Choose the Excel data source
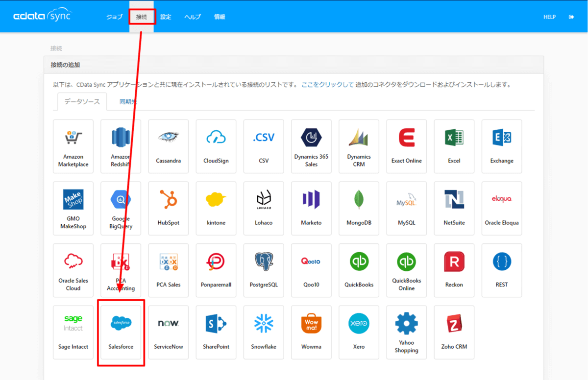The image size is (588, 380). (x=454, y=146)
